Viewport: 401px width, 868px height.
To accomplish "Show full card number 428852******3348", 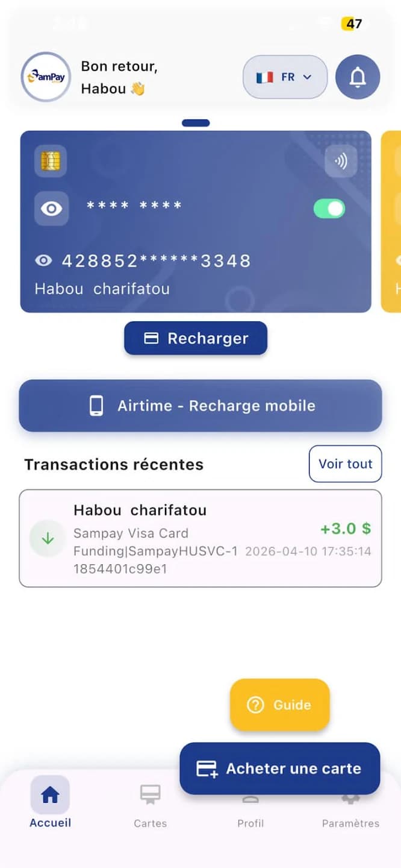I will [x=43, y=260].
